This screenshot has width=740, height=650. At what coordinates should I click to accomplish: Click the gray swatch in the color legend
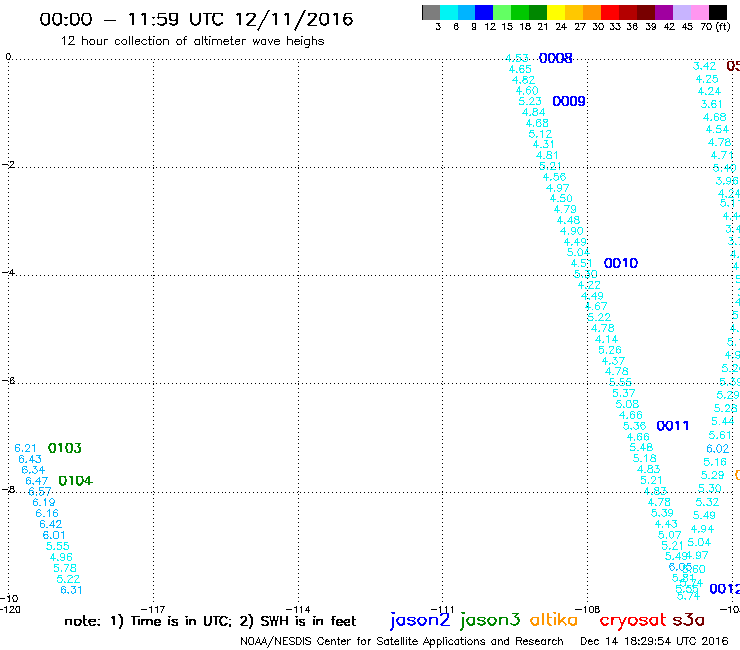coord(431,12)
